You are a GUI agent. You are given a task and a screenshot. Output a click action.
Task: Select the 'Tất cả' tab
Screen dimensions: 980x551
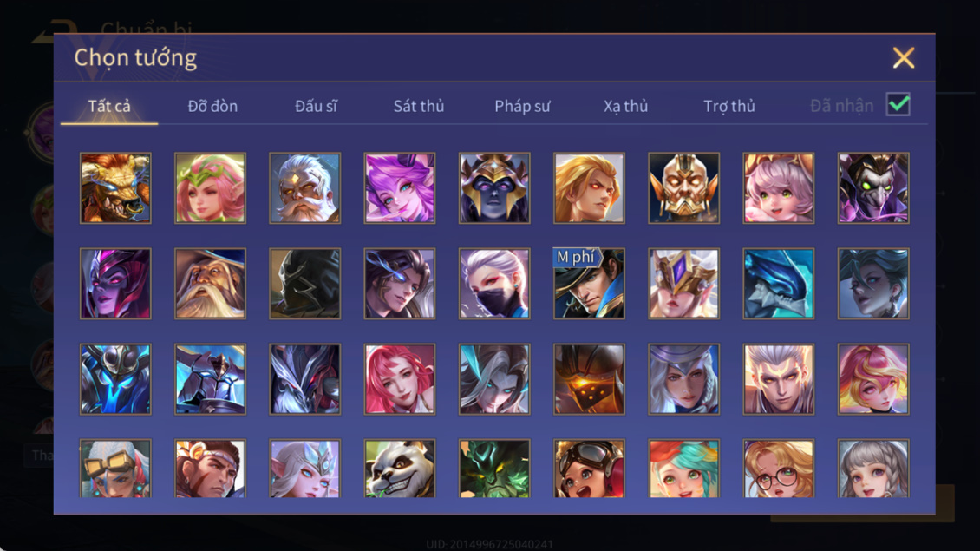click(x=109, y=107)
